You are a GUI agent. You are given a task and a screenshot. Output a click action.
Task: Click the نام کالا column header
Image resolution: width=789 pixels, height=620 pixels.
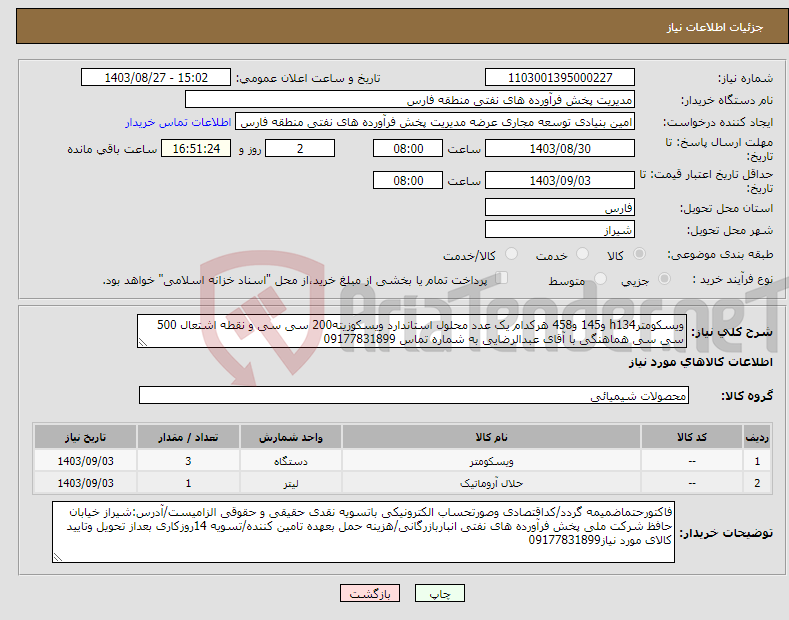click(491, 437)
